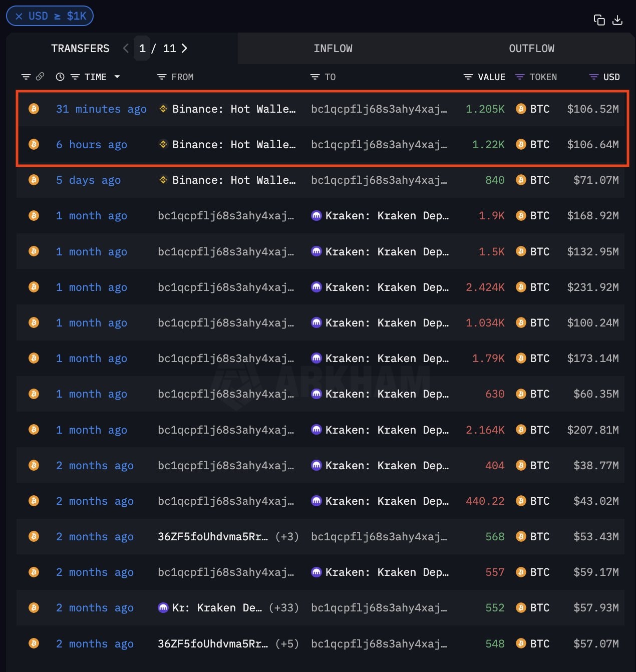Switch to the INFLOW tab
Viewport: 636px width, 672px height.
333,49
